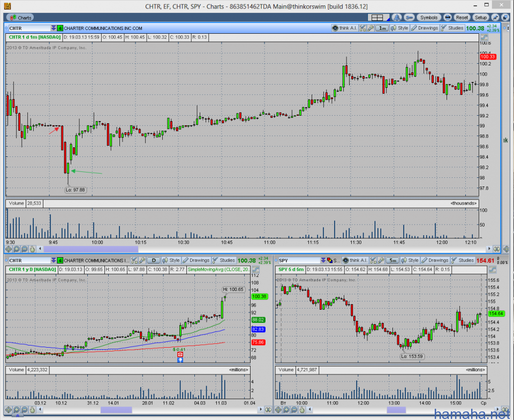Open Drawings menu in top CHTR chart

click(425, 28)
